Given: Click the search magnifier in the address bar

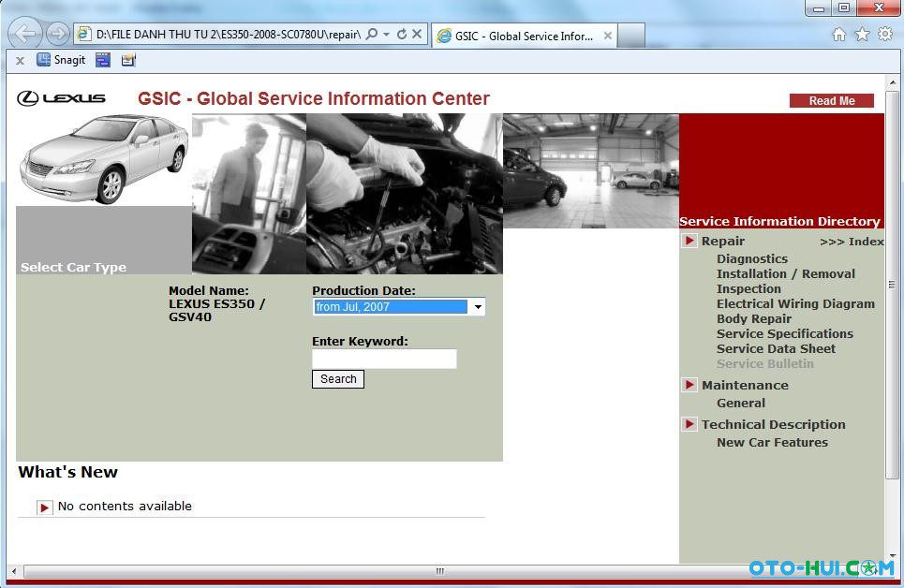Looking at the screenshot, I should coord(372,34).
